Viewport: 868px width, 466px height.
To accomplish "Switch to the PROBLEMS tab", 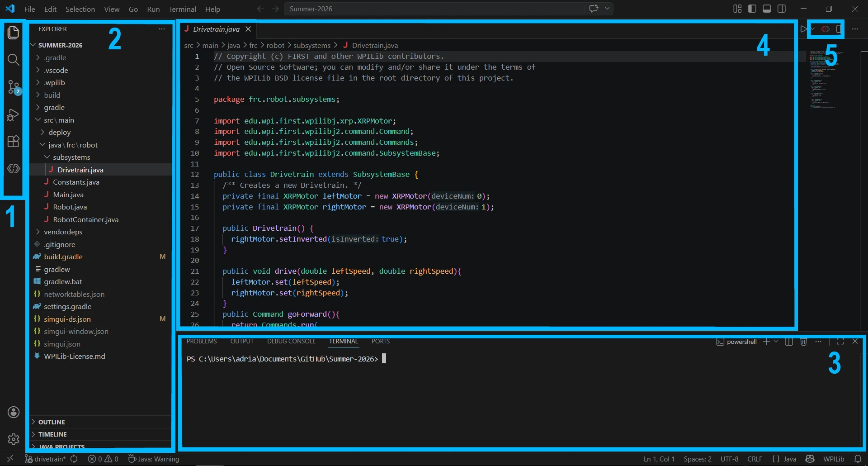I will coord(202,341).
